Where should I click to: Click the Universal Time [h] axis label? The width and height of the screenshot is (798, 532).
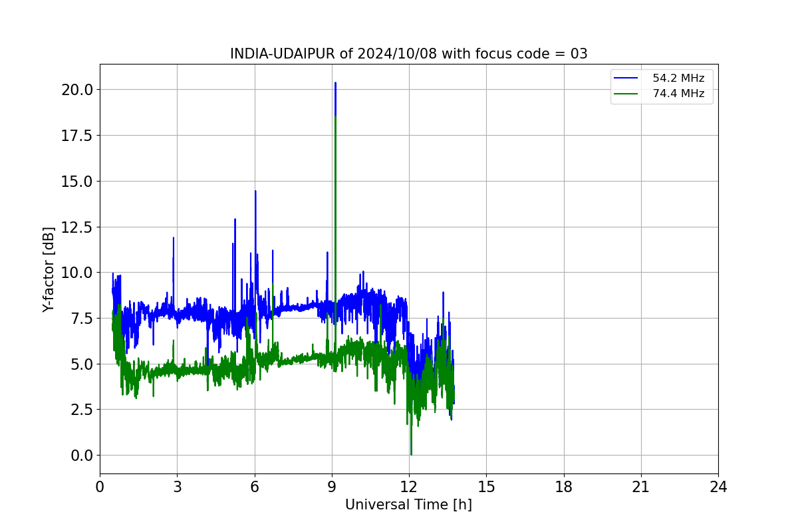(x=408, y=505)
